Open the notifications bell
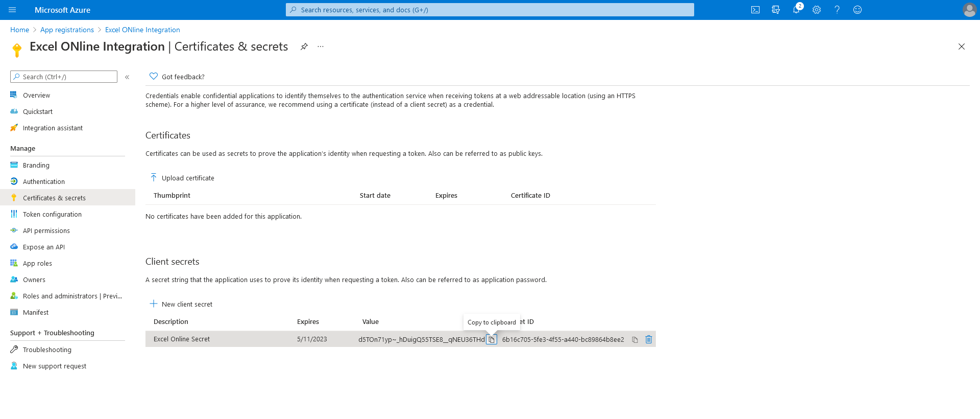The image size is (980, 419). pyautogui.click(x=796, y=10)
